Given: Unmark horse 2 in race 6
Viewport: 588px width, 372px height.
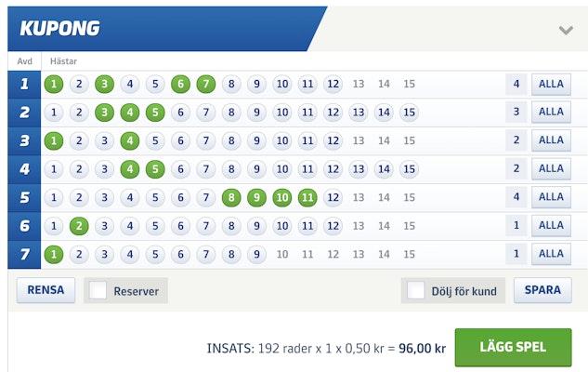Looking at the screenshot, I should pyautogui.click(x=79, y=226).
